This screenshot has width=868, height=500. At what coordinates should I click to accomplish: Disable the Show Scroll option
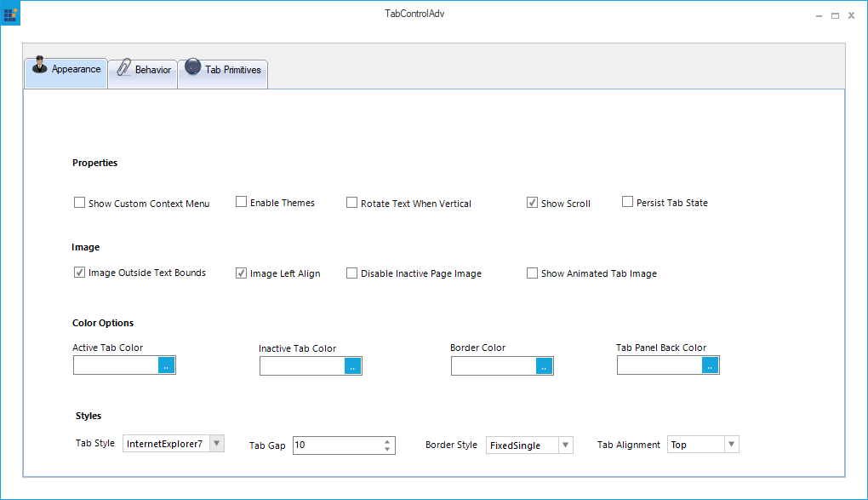click(532, 201)
